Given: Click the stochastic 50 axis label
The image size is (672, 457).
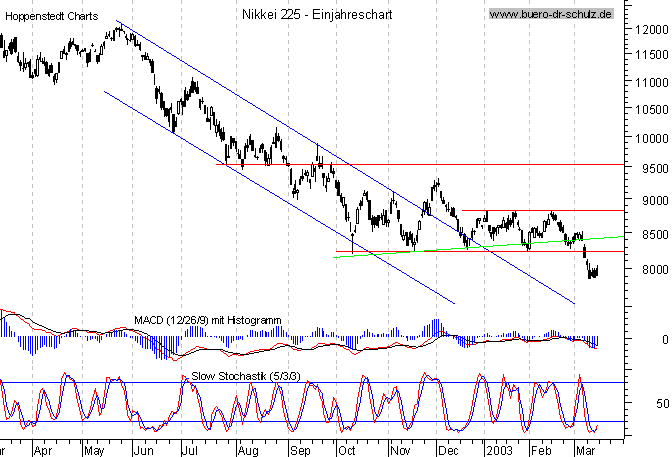Looking at the screenshot, I should tap(662, 403).
